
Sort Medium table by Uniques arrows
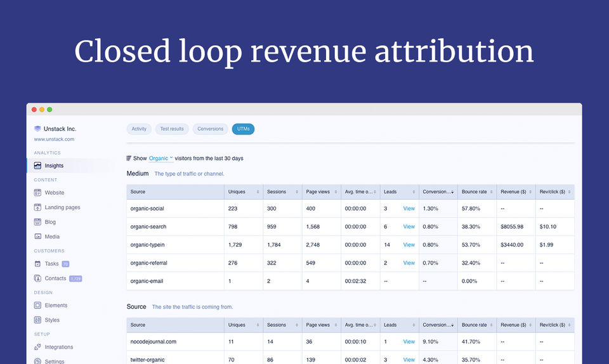(258, 192)
